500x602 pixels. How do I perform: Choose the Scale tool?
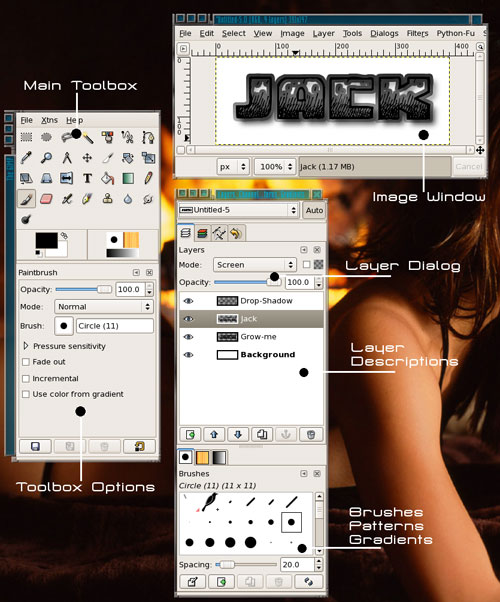(148, 157)
